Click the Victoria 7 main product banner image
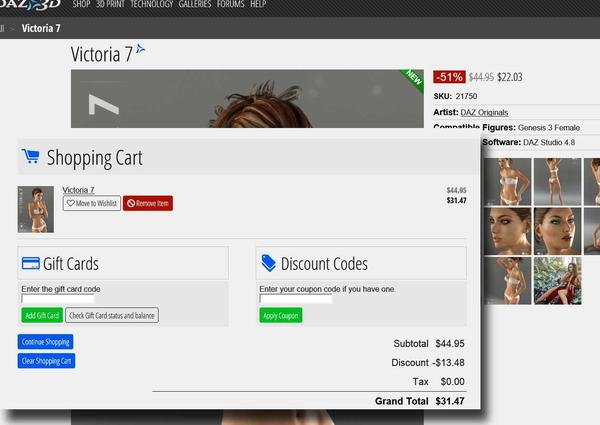Screen dimensions: 600x425 click(247, 99)
